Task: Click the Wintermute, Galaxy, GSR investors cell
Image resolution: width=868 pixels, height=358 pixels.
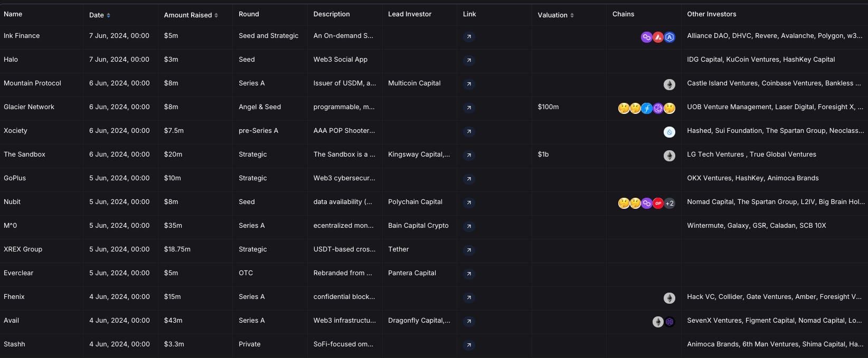Action: tap(756, 226)
